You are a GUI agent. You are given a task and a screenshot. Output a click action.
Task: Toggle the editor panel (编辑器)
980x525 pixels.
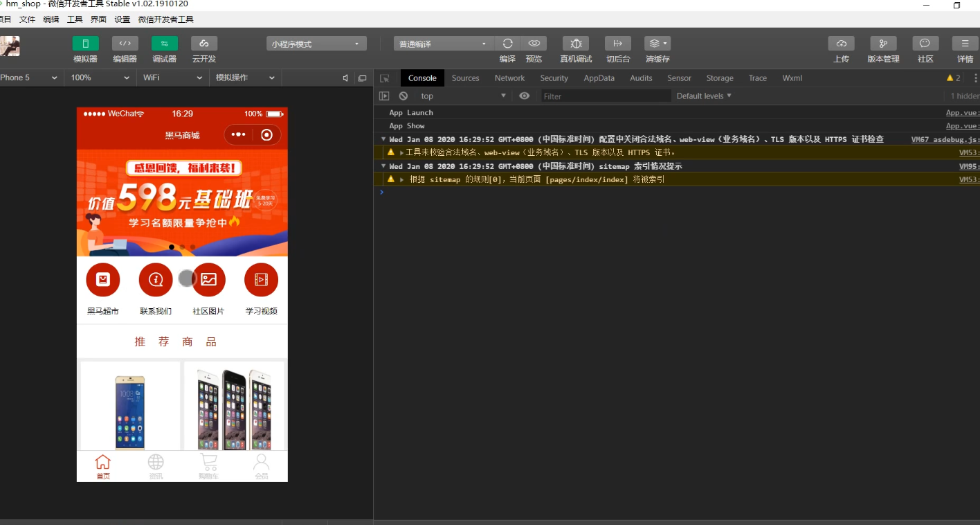(125, 44)
